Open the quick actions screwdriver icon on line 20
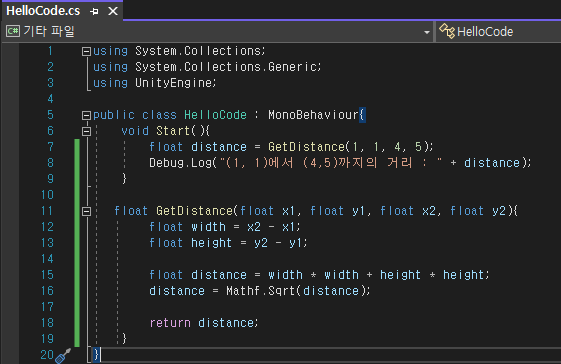This screenshot has height=364, width=561. click(63, 355)
